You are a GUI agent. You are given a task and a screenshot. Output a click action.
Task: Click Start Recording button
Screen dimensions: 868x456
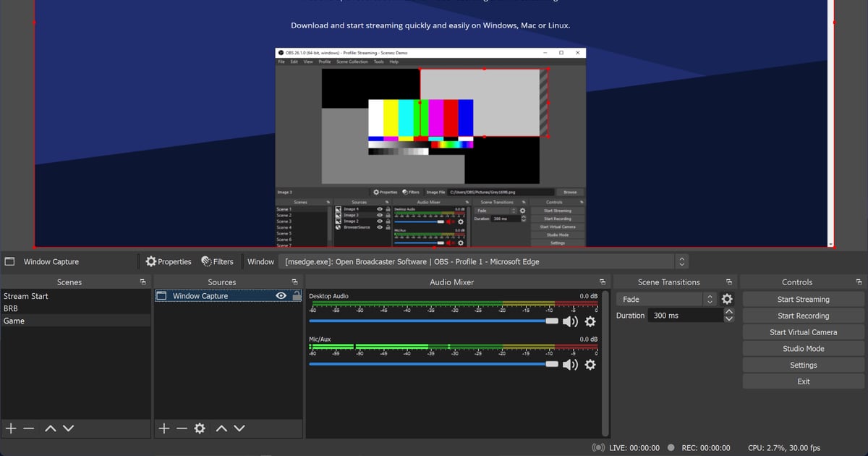click(x=803, y=316)
